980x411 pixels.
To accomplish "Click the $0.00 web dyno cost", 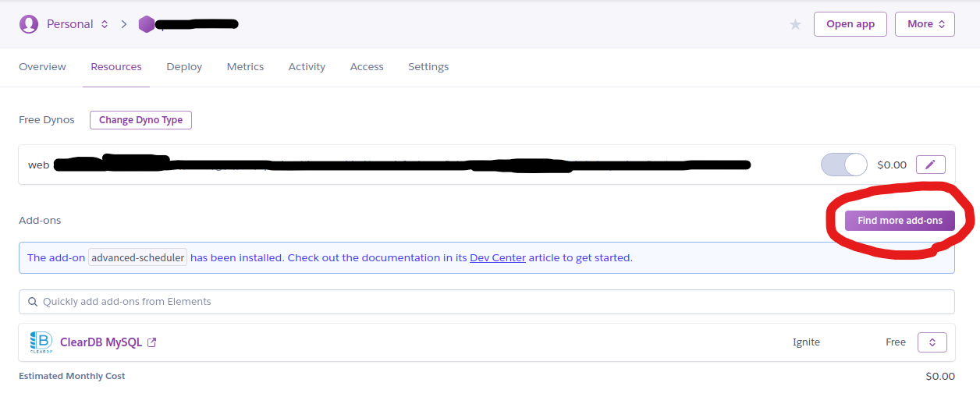I will pyautogui.click(x=892, y=165).
